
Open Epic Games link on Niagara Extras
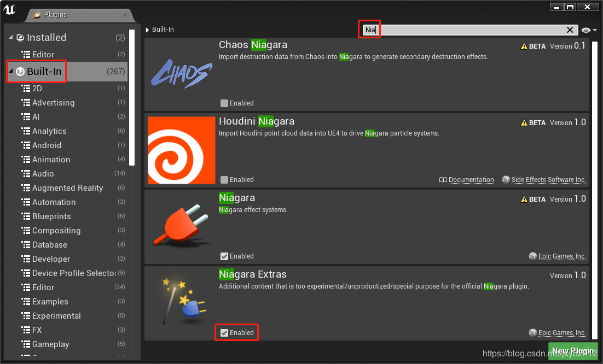[562, 332]
